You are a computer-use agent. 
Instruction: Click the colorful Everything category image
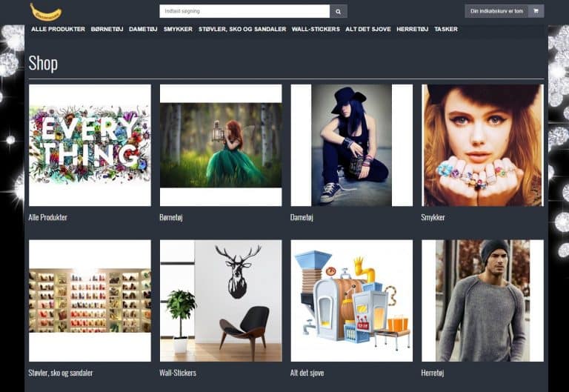(x=90, y=145)
